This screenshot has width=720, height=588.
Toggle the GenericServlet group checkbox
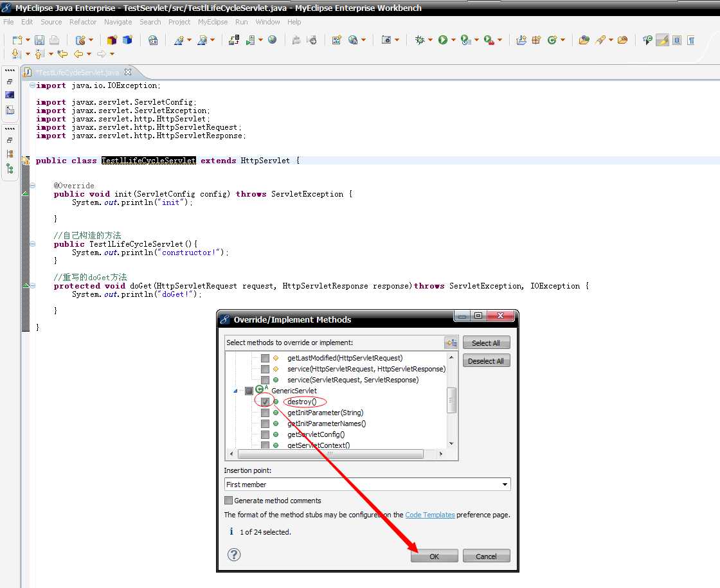tap(249, 391)
